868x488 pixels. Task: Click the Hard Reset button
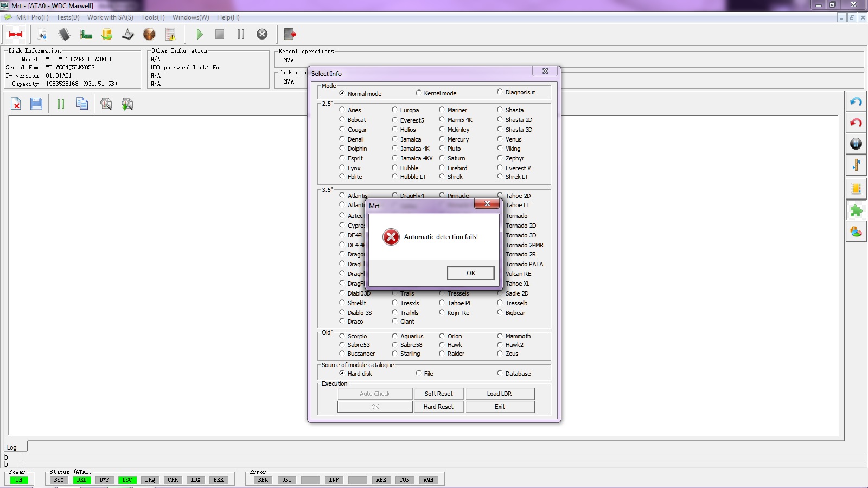(438, 407)
